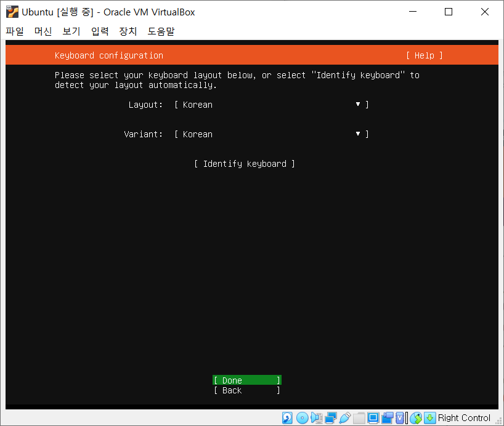Go to previous screen with Back

247,390
